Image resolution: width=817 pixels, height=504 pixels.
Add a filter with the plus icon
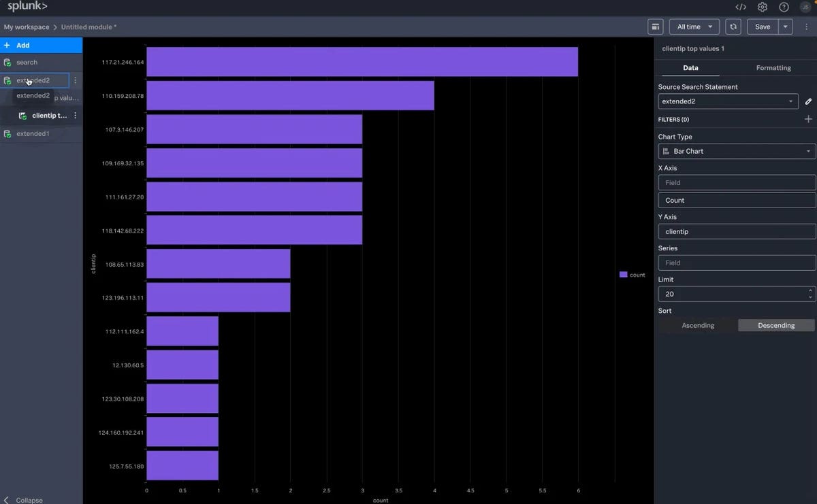click(x=808, y=119)
